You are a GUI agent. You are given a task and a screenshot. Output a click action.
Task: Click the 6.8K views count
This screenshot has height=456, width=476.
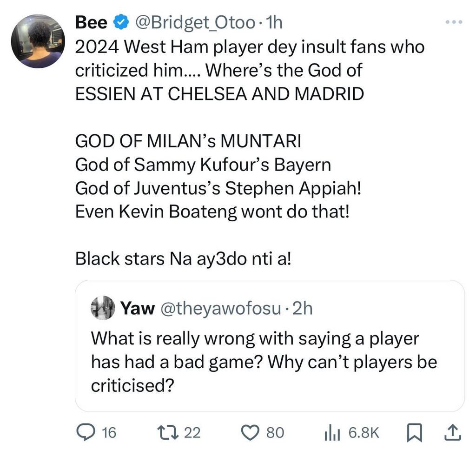tap(364, 433)
